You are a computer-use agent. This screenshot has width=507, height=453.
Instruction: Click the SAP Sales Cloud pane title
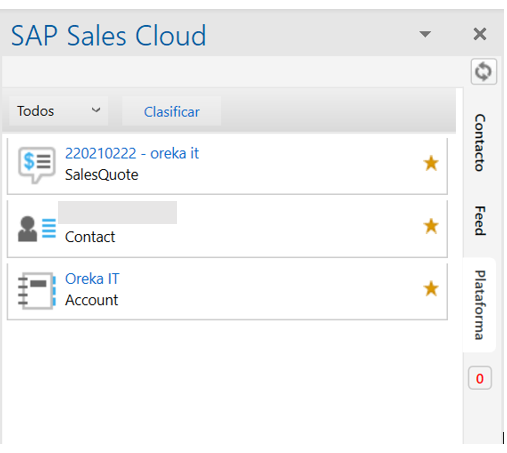click(x=109, y=35)
